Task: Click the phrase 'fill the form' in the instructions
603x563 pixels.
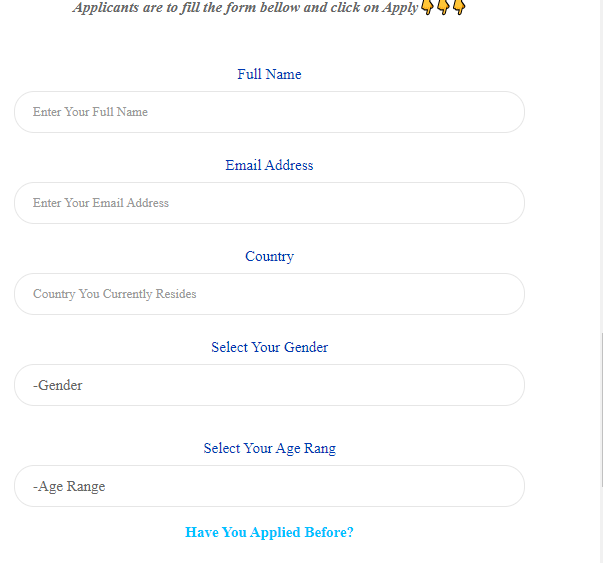Action: [220, 8]
